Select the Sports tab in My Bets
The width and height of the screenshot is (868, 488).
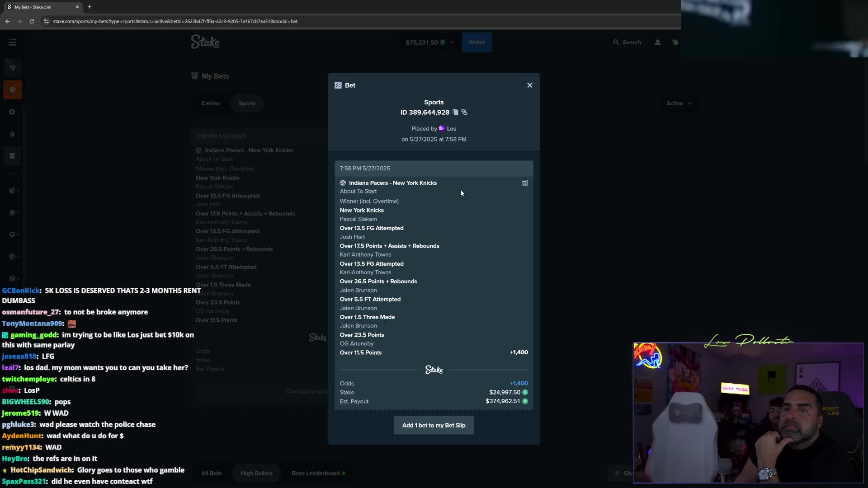pos(247,103)
